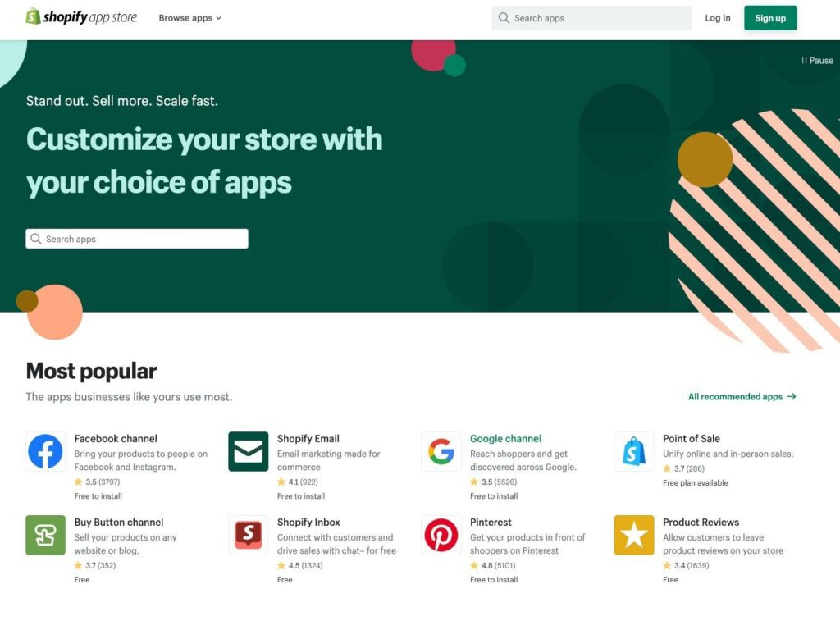The width and height of the screenshot is (840, 630).
Task: Click the Buy Button 3.7 (352) rating
Action: [x=95, y=565]
